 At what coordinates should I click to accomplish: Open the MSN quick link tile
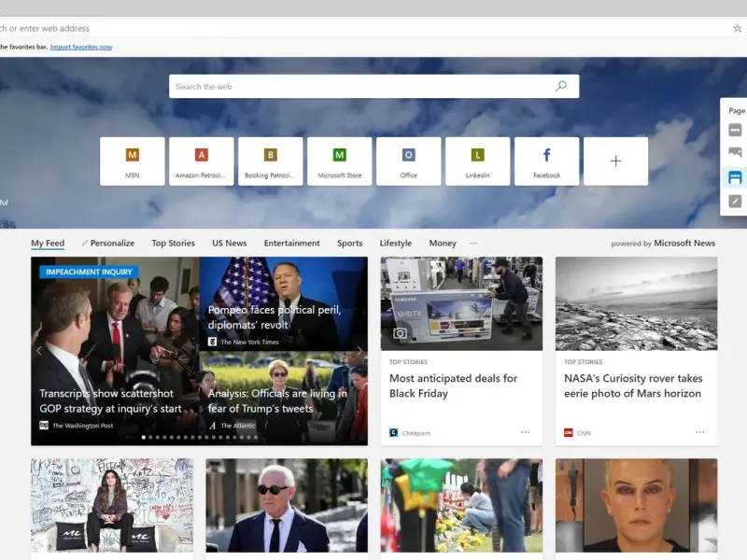pyautogui.click(x=133, y=161)
